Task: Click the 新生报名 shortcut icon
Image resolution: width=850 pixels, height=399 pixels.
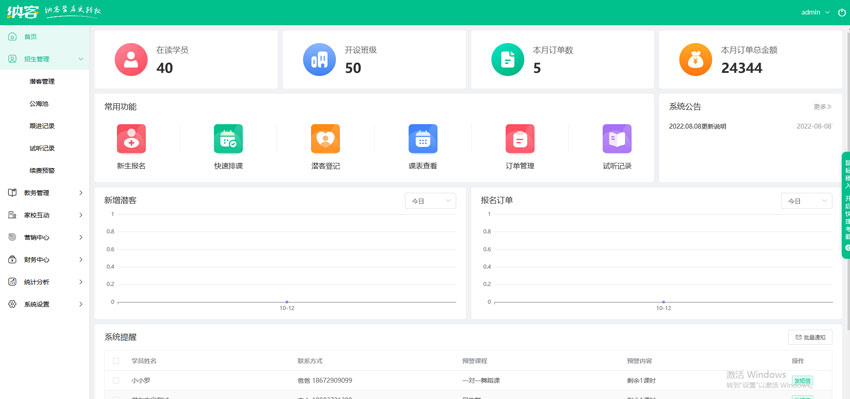Action: point(131,139)
